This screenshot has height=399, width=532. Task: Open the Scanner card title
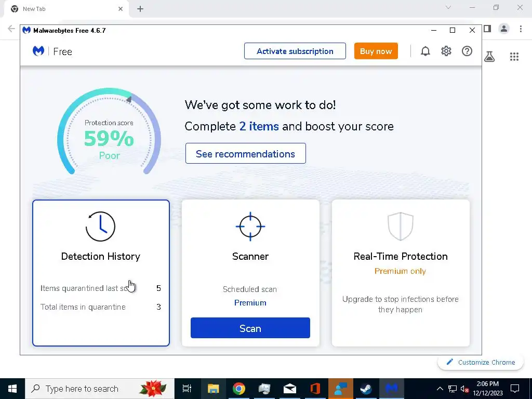coord(250,256)
